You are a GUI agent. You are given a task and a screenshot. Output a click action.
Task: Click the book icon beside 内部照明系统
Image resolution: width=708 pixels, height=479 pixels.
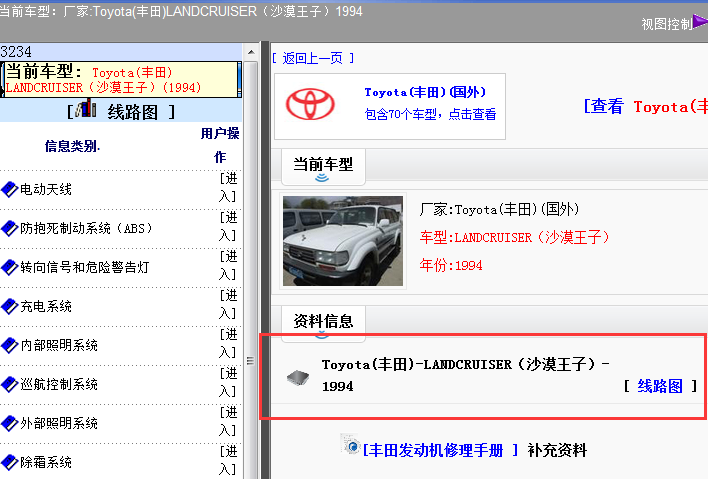pos(9,345)
